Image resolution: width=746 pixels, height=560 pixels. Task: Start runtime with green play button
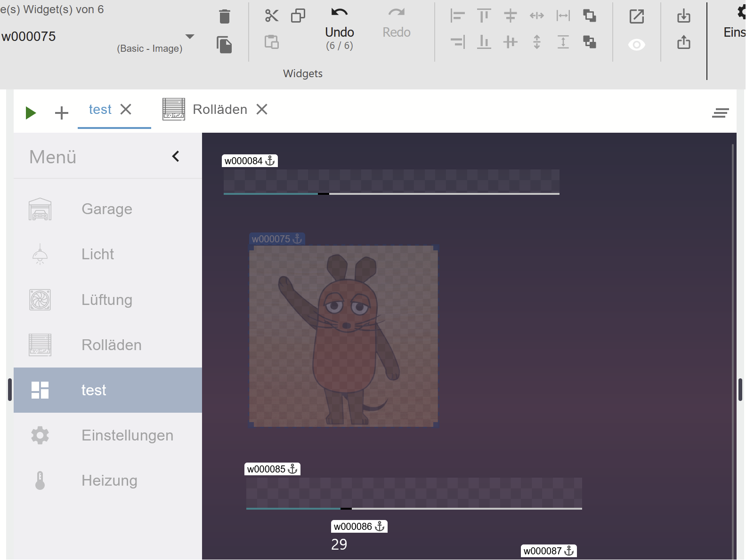(x=31, y=113)
